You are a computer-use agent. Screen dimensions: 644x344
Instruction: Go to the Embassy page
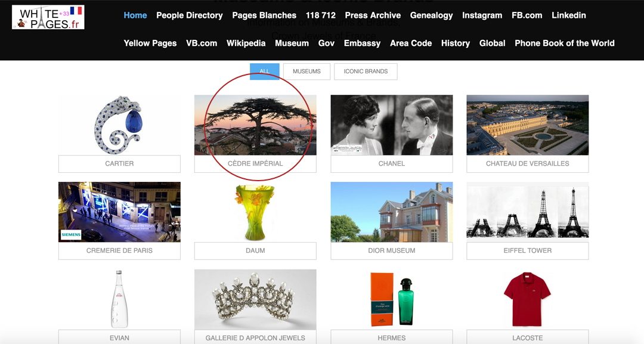pos(362,43)
